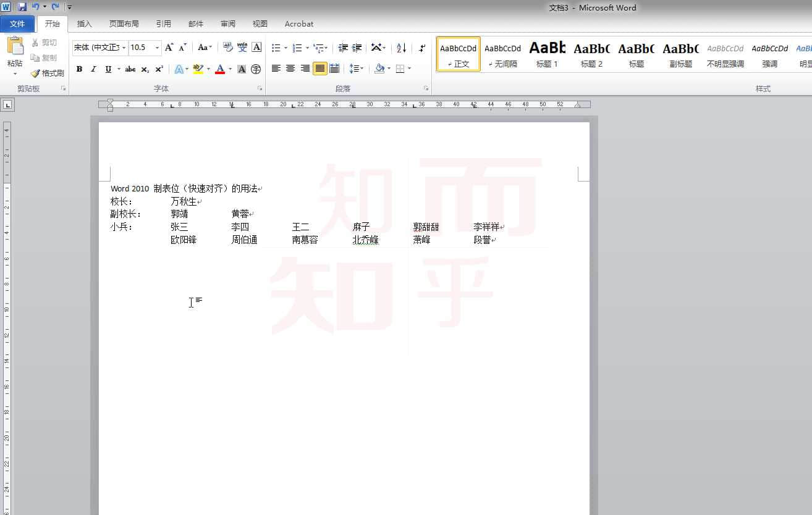Apply yellow text highlight color
This screenshot has height=515, width=812.
click(x=198, y=69)
